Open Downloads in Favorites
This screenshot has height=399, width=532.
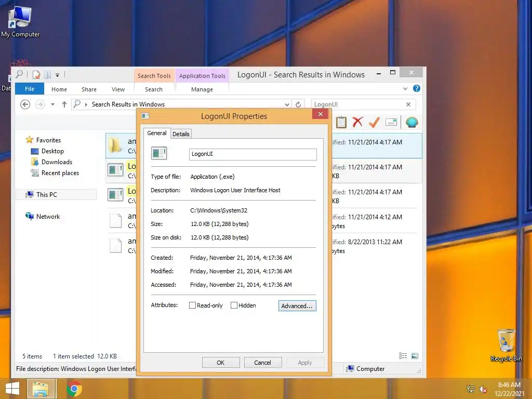click(57, 162)
